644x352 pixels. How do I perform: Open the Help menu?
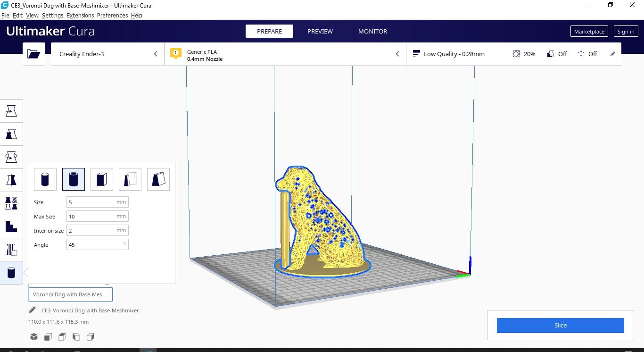[137, 15]
